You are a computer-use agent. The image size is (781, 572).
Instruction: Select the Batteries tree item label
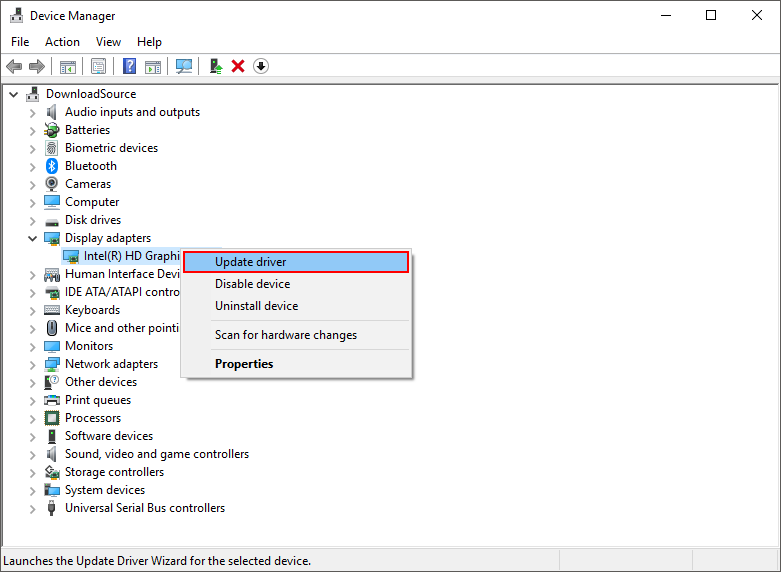[x=87, y=130]
